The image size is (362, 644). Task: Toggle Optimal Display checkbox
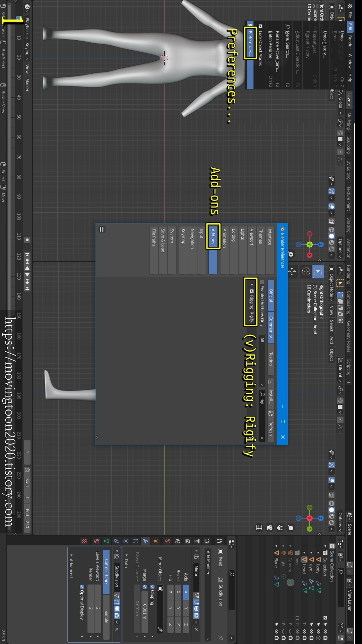(82, 587)
